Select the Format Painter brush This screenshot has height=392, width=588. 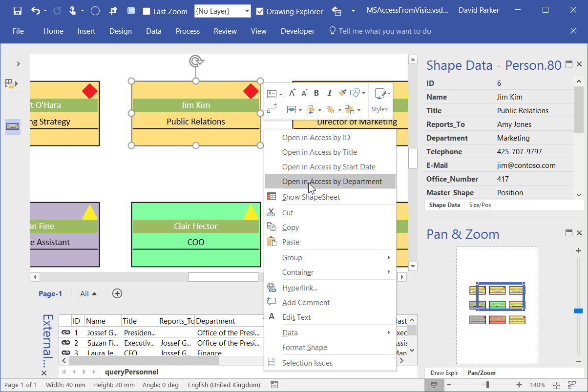coord(342,93)
